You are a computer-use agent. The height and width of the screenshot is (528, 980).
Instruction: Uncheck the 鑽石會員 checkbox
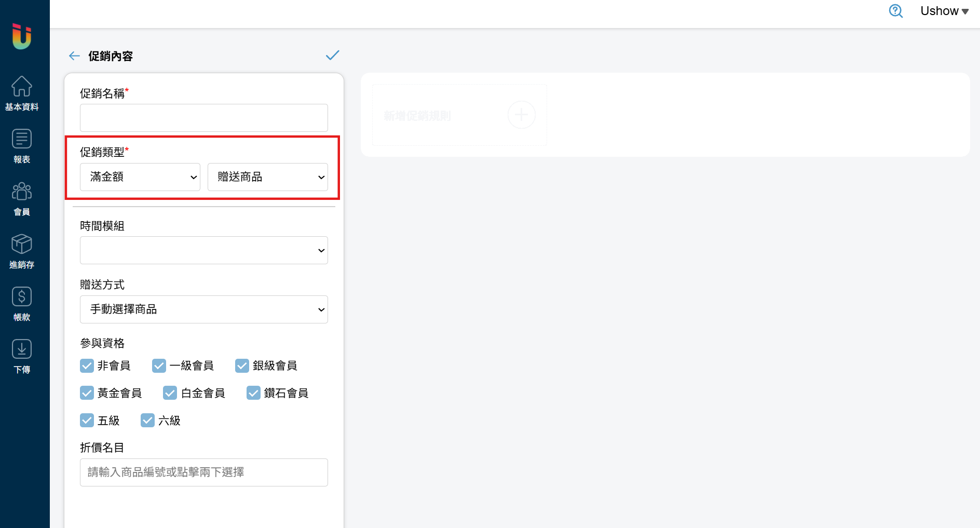(x=253, y=393)
